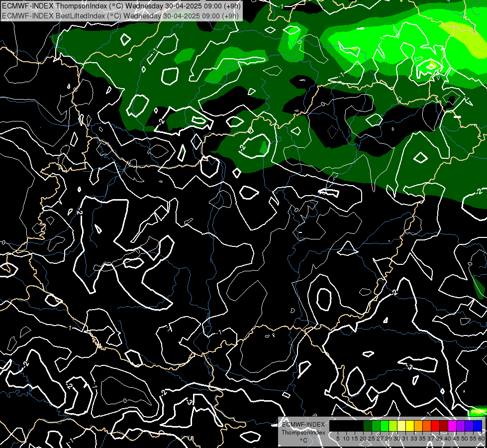Click the legend tick value 27
This screenshot has height=448, width=487.
coord(380,439)
